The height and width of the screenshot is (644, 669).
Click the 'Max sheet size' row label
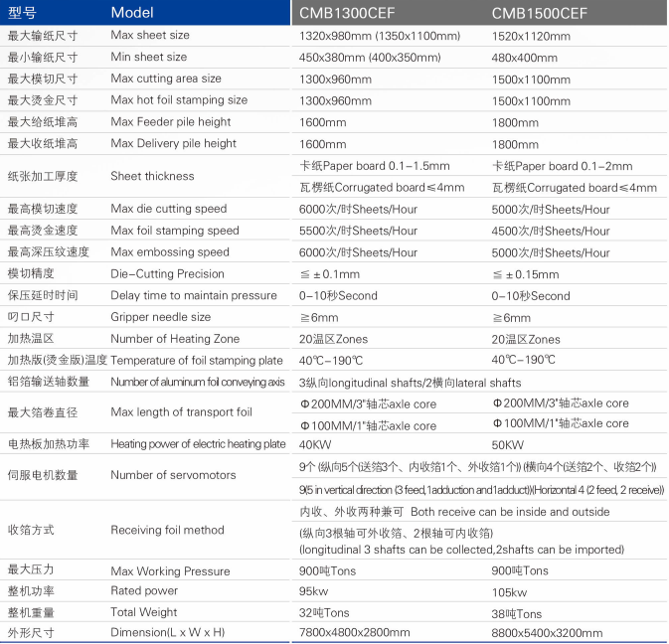click(150, 35)
